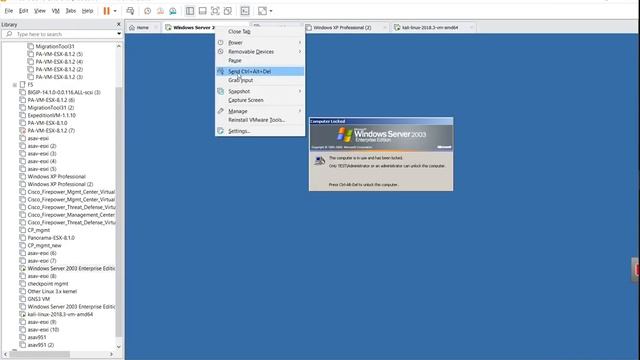640x360 pixels.
Task: Switch to Windows XP Professional (2) tab
Action: pyautogui.click(x=342, y=28)
